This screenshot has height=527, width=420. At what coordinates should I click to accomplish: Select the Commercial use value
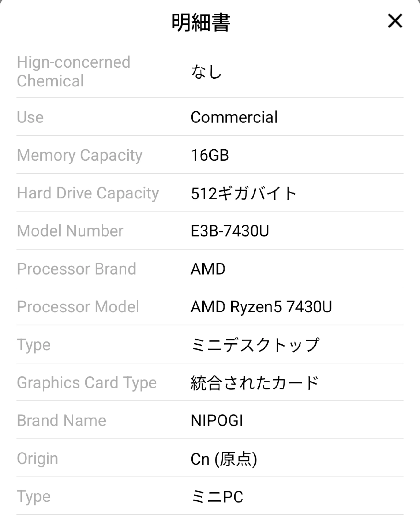(234, 117)
